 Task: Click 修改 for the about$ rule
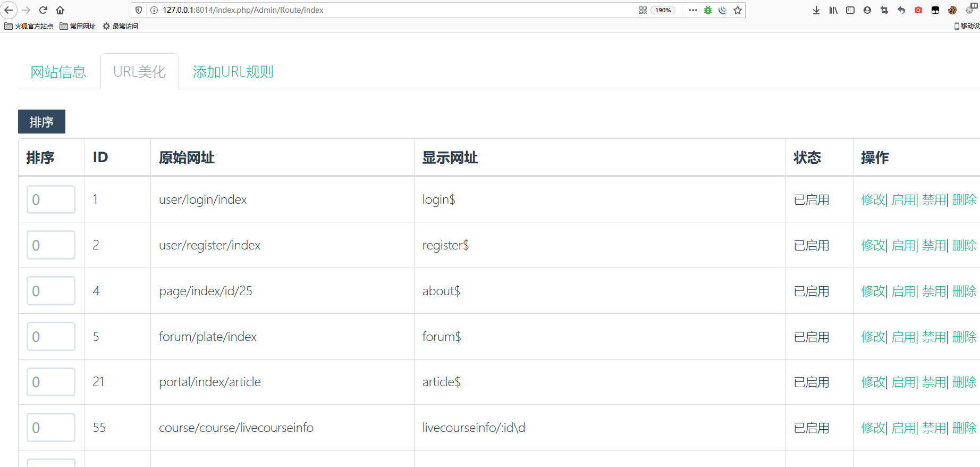coord(873,291)
